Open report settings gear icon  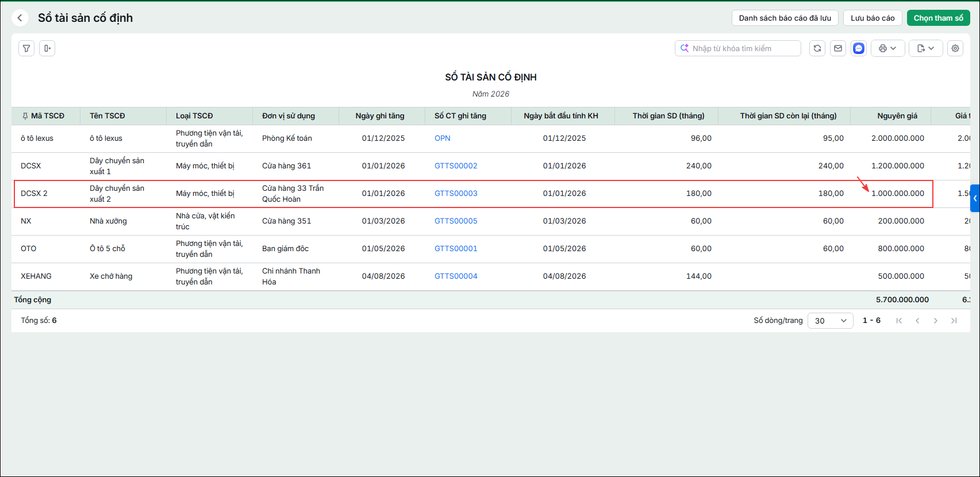click(x=955, y=48)
